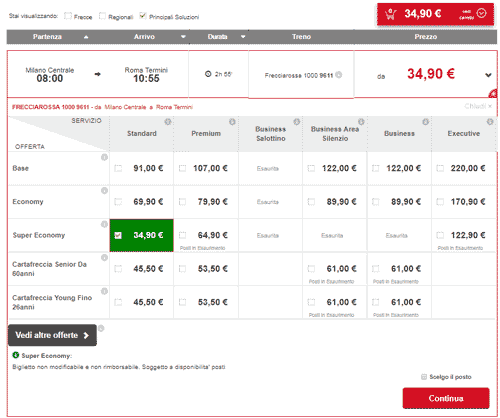Show info for Cartafreccia Young offer
500x418 pixels.
(104, 291)
